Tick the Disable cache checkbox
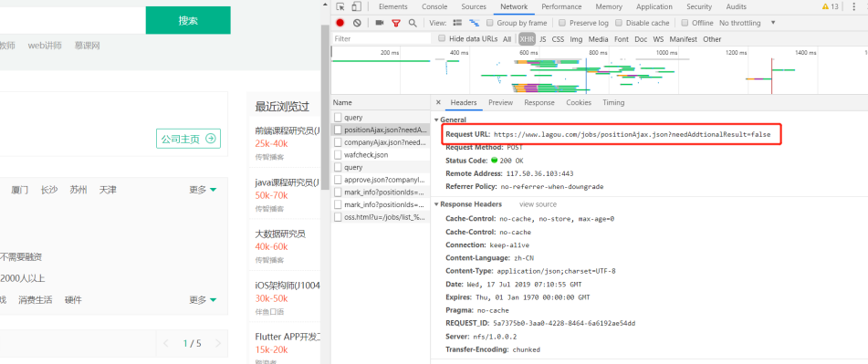This screenshot has height=364, width=868. [x=619, y=23]
